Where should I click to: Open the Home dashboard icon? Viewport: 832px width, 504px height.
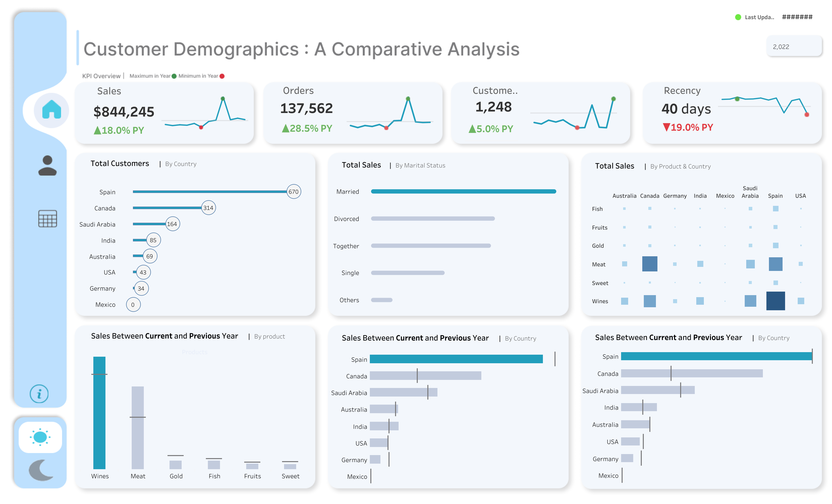tap(51, 110)
